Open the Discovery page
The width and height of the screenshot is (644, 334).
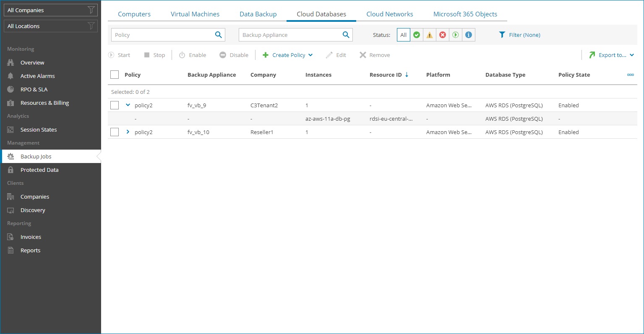click(33, 210)
